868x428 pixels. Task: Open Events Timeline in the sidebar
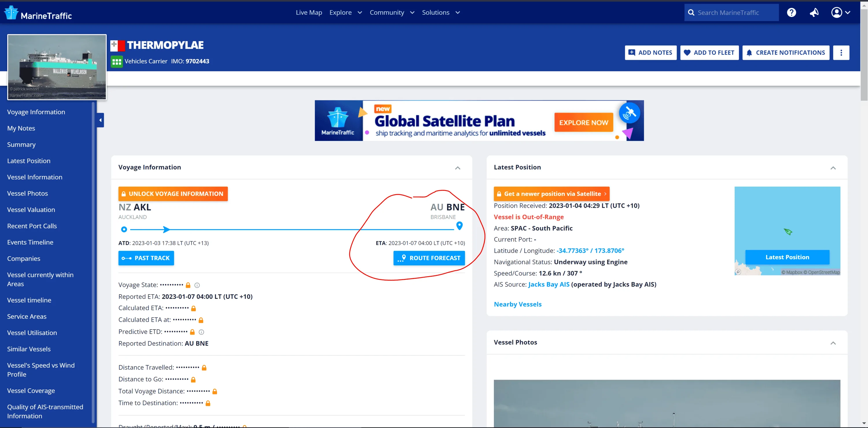(x=30, y=242)
